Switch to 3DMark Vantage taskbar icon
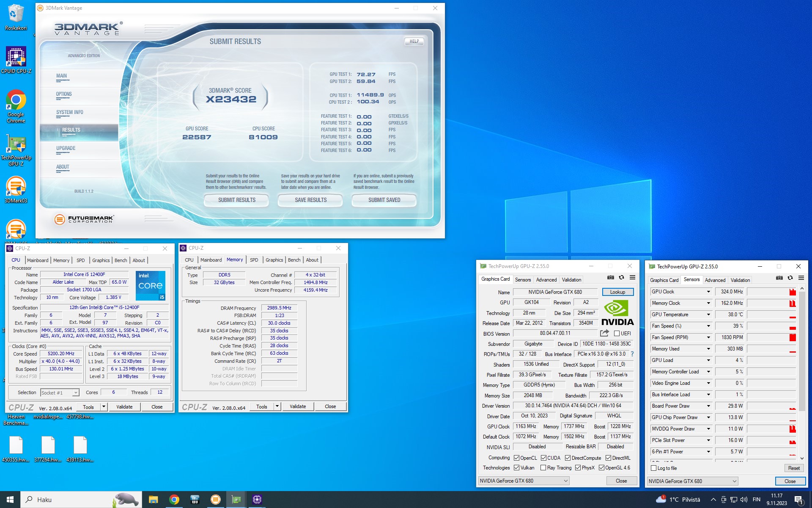The width and height of the screenshot is (812, 508). (215, 500)
